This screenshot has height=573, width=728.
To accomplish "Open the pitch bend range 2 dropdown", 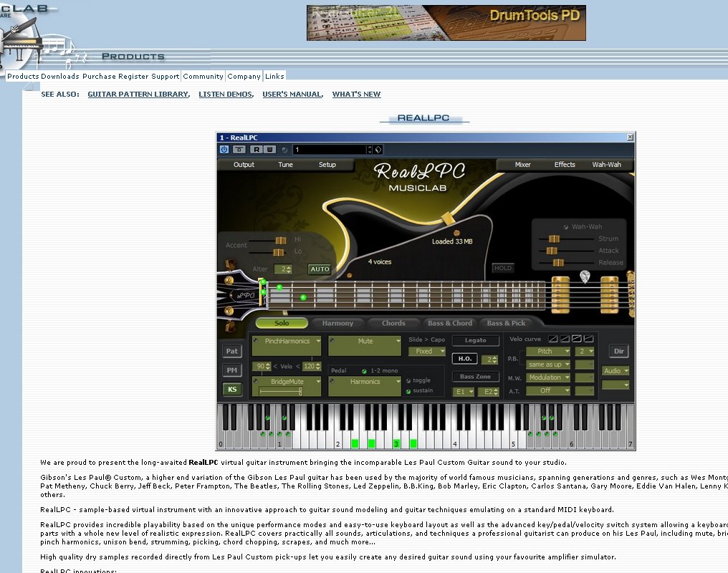I will (x=585, y=351).
